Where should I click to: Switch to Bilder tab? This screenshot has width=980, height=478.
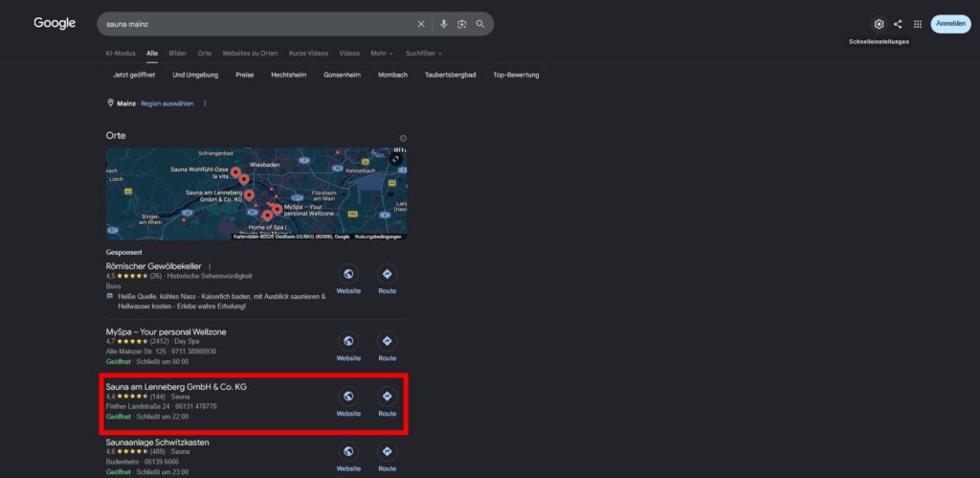pos(177,54)
